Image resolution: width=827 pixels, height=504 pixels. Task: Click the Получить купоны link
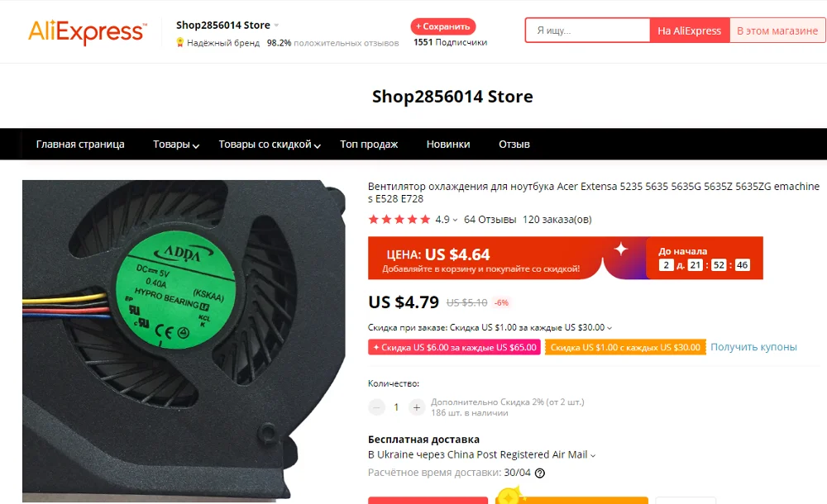pos(753,347)
